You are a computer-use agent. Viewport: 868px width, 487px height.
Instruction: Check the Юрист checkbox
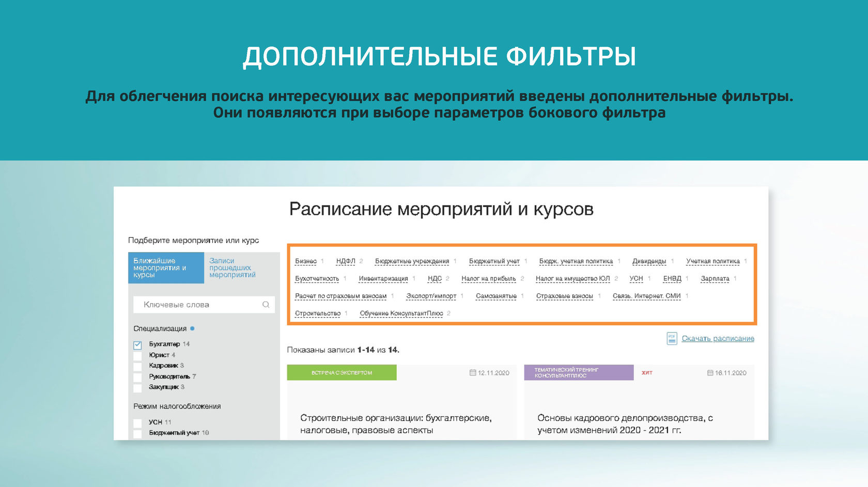[137, 356]
